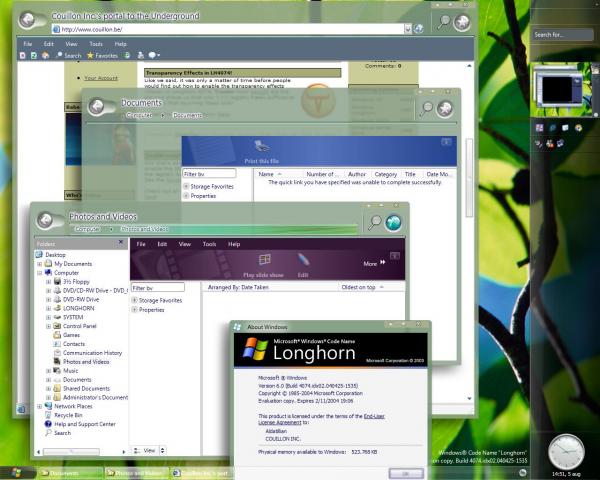
Task: Close the Folders pane with X
Action: tap(121, 242)
